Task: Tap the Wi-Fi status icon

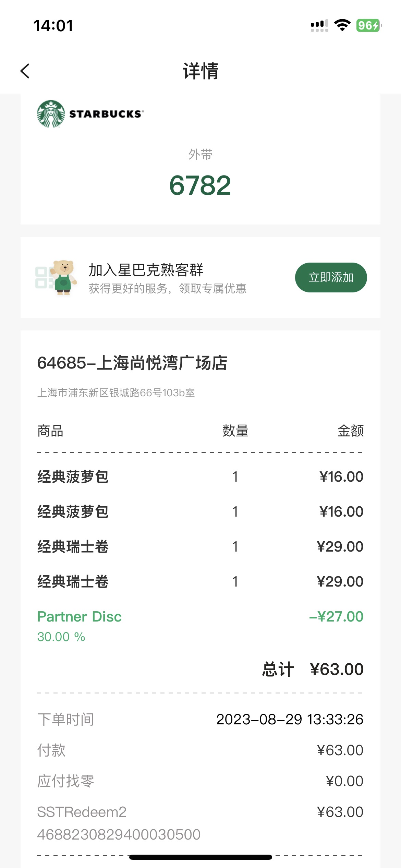Action: click(x=342, y=25)
